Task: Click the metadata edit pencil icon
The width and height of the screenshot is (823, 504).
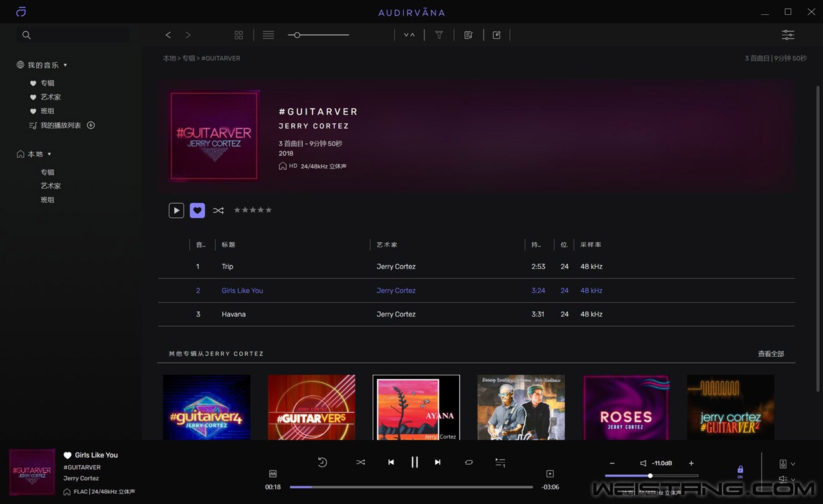Action: point(496,35)
